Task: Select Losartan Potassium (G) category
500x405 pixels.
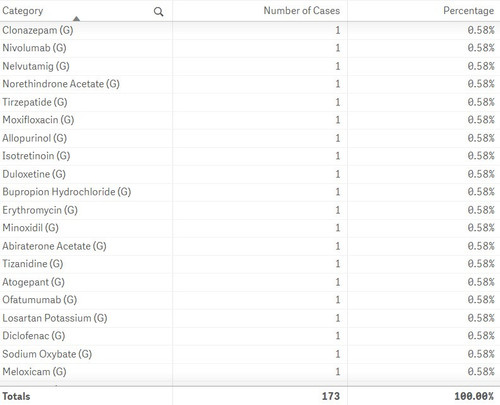Action: (x=55, y=318)
